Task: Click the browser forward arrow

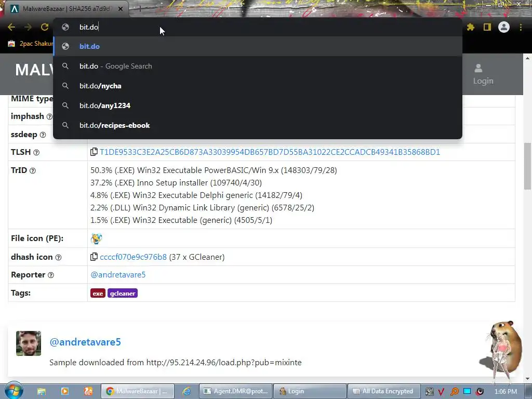Action: (x=28, y=27)
